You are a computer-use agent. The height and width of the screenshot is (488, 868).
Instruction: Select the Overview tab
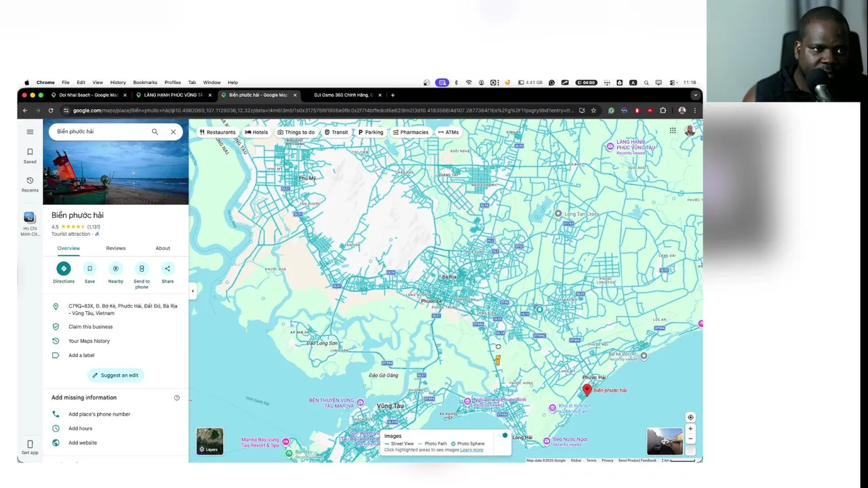pos(68,248)
